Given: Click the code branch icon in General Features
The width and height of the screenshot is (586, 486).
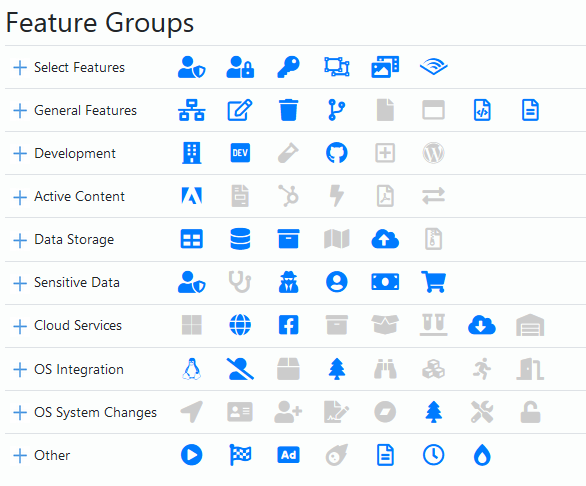Looking at the screenshot, I should click(x=337, y=110).
